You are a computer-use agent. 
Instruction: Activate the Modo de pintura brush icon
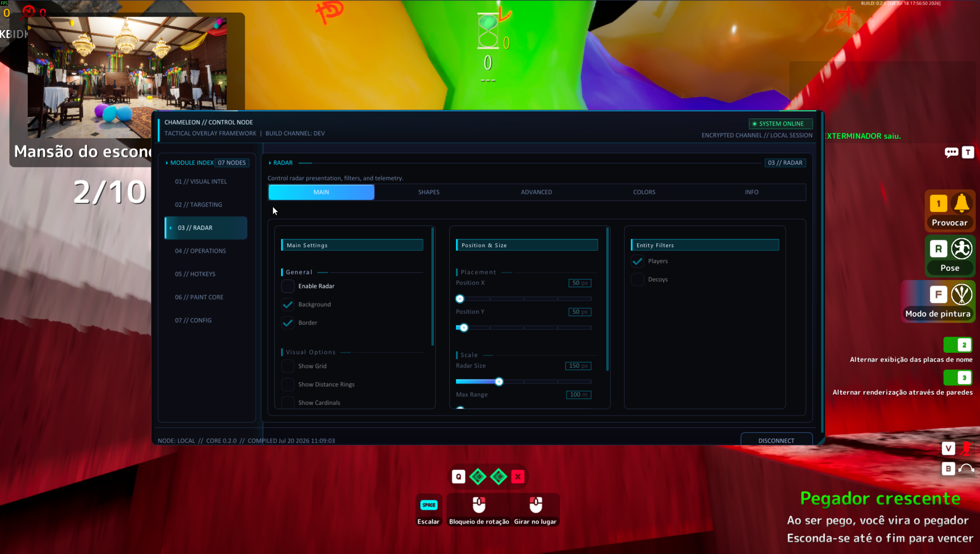click(x=962, y=295)
